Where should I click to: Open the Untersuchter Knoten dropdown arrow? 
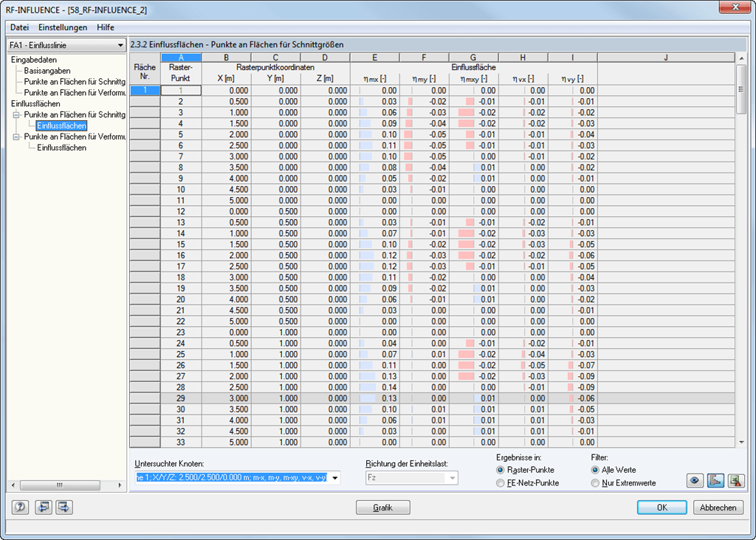point(335,478)
